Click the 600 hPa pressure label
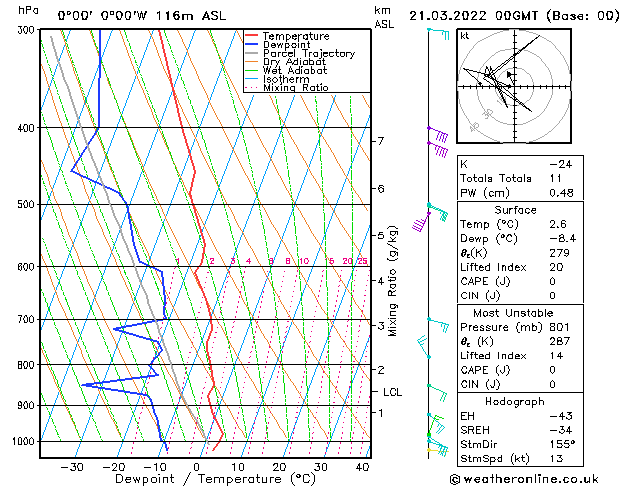629x486 pixels. pos(28,267)
